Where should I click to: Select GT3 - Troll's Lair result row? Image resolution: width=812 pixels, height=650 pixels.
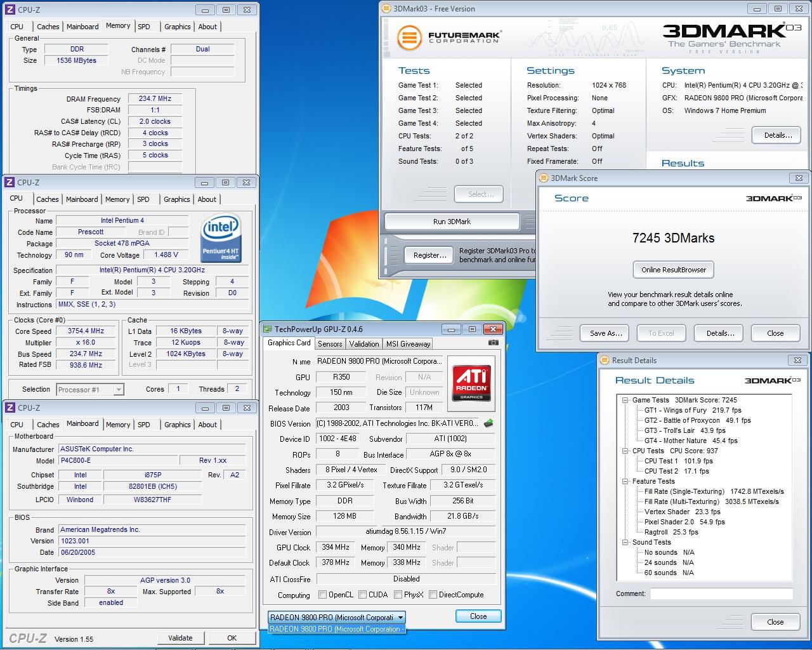point(684,430)
